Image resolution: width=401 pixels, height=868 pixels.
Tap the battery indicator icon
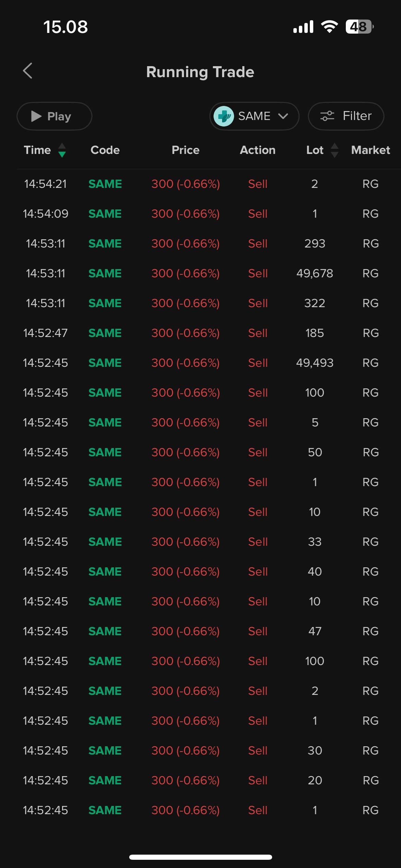click(x=359, y=27)
